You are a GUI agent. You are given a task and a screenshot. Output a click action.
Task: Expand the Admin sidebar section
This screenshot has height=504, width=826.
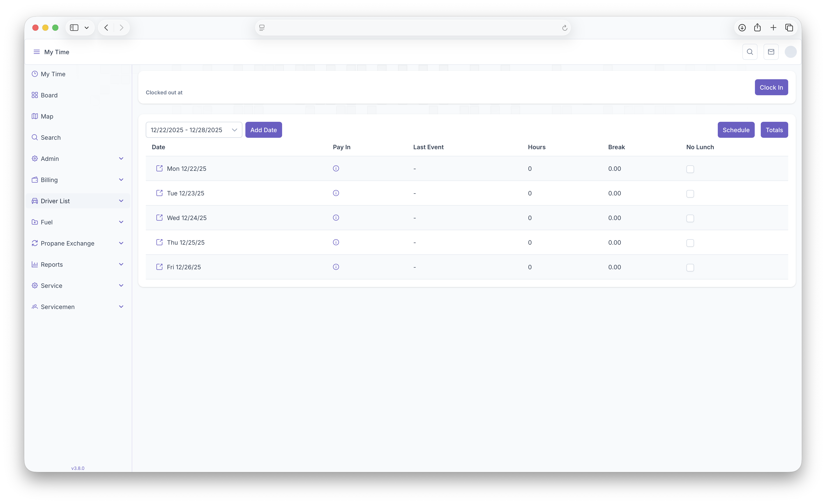coord(78,158)
